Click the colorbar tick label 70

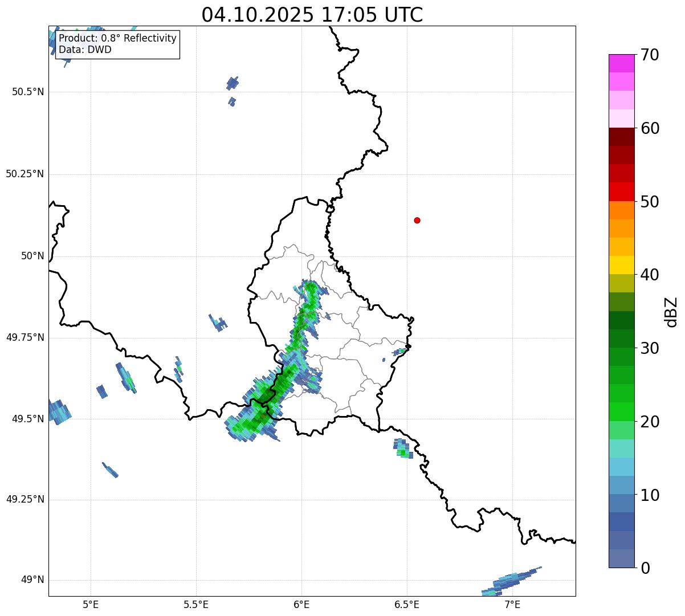pyautogui.click(x=650, y=55)
